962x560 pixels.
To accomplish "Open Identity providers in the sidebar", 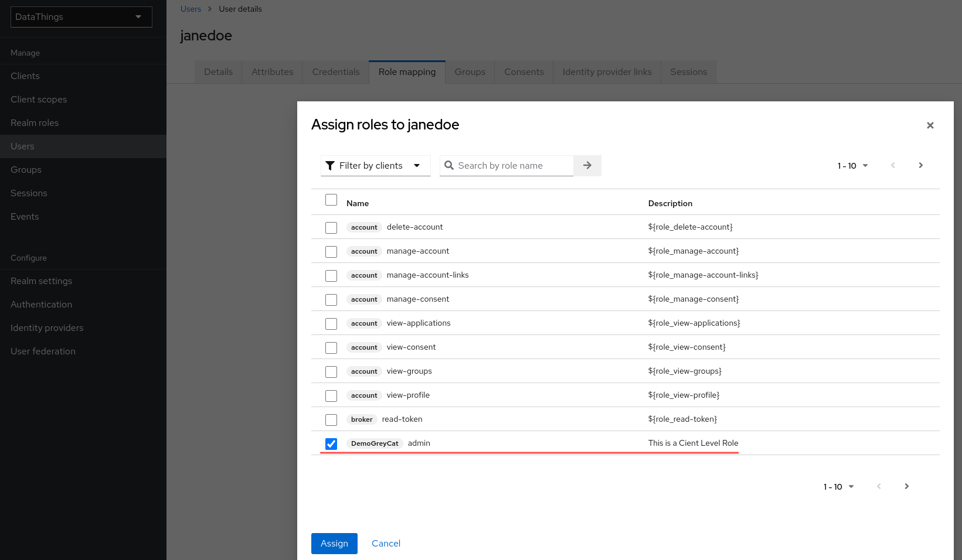I will tap(83, 328).
